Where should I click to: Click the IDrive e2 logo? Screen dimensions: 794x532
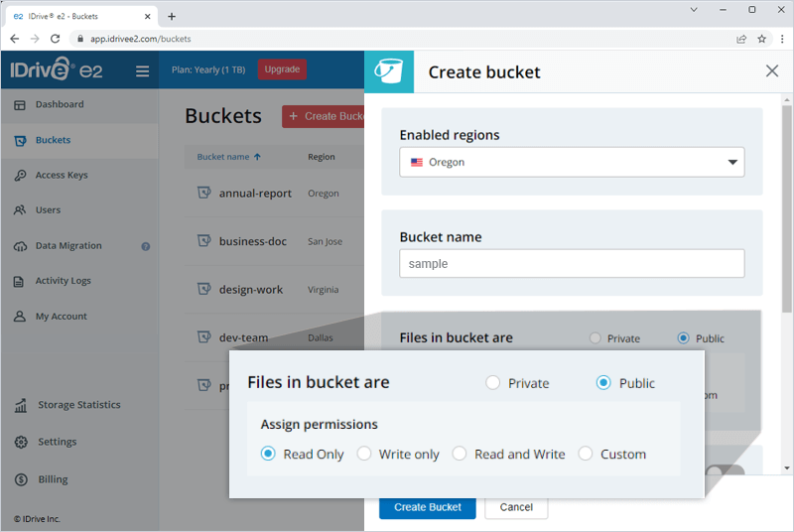(x=57, y=69)
